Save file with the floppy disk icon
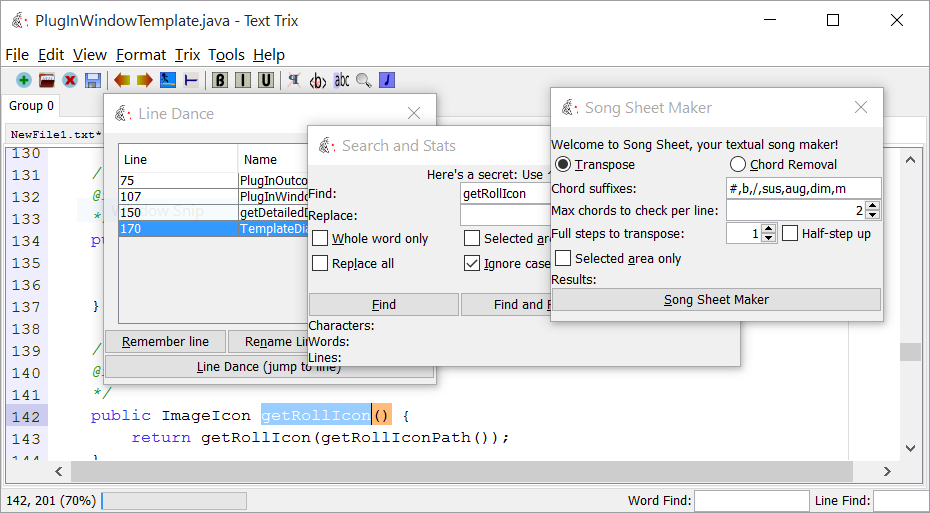Viewport: 930px width, 513px height. [x=93, y=80]
